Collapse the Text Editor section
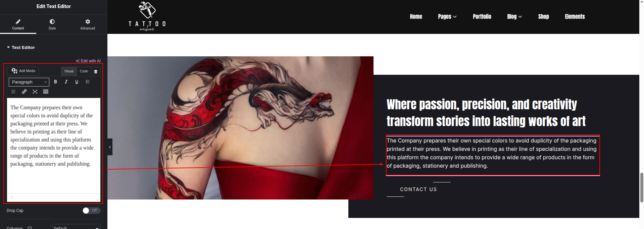644x229 pixels. (21, 47)
